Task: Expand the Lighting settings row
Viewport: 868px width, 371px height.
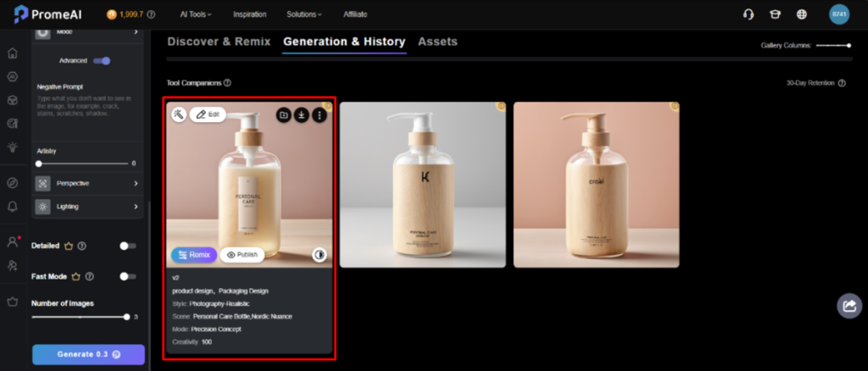Action: 89,206
